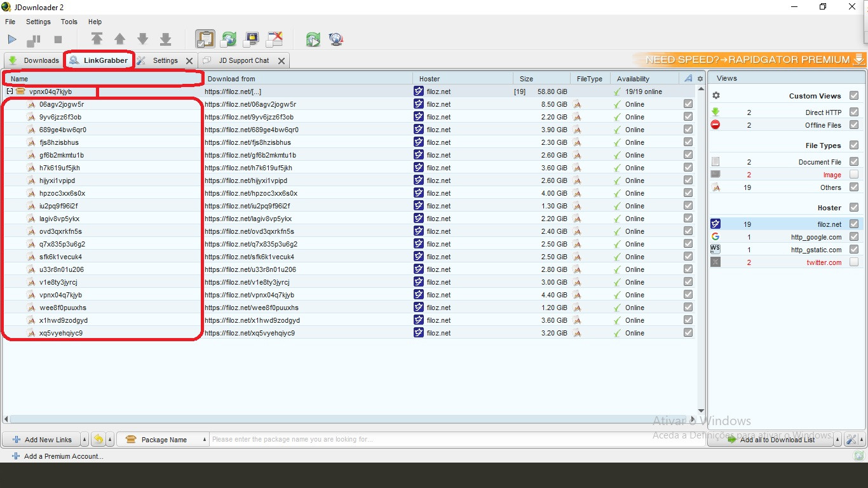Toggle premium lock monitor icon
Viewport: 868px width, 488px height.
pos(252,39)
